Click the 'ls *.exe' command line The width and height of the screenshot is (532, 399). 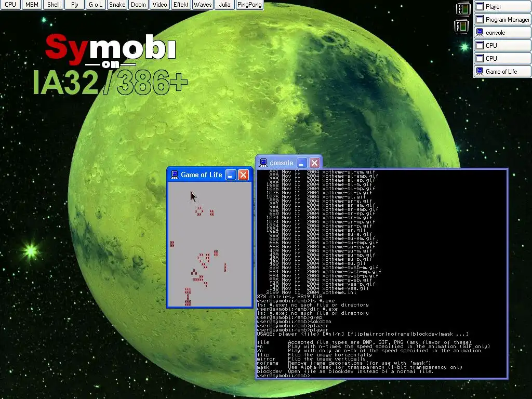[296, 301]
